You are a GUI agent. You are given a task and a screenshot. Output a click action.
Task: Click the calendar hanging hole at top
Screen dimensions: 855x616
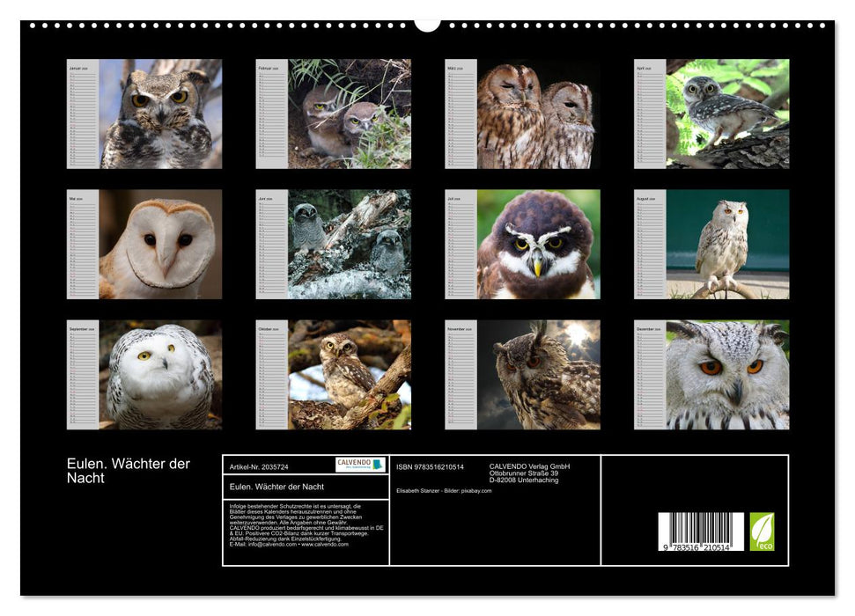coord(427,23)
